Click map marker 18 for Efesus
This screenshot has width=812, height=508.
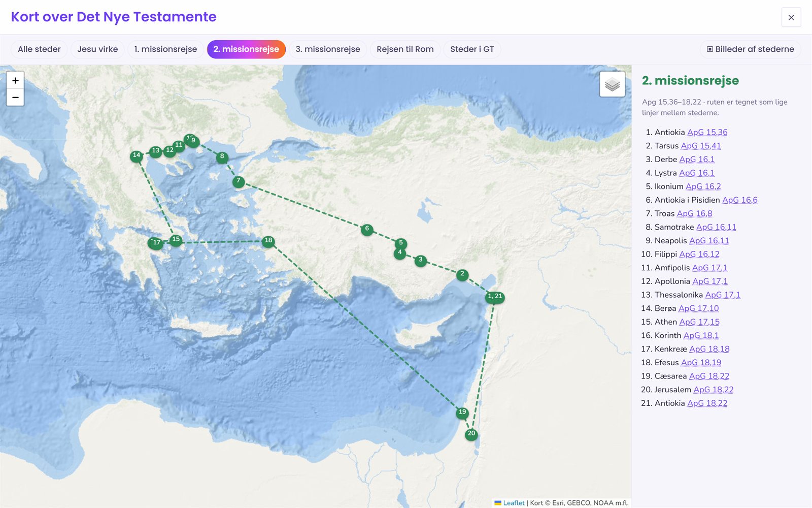tap(268, 241)
